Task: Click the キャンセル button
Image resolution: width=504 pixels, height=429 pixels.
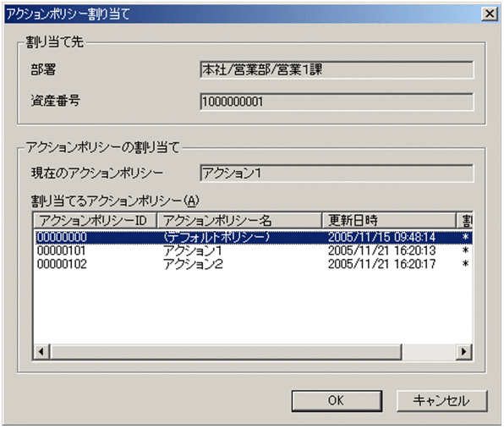Action: coord(442,401)
